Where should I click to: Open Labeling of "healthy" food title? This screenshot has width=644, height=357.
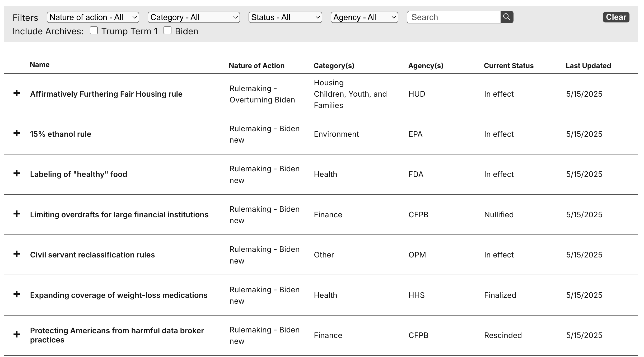point(78,174)
